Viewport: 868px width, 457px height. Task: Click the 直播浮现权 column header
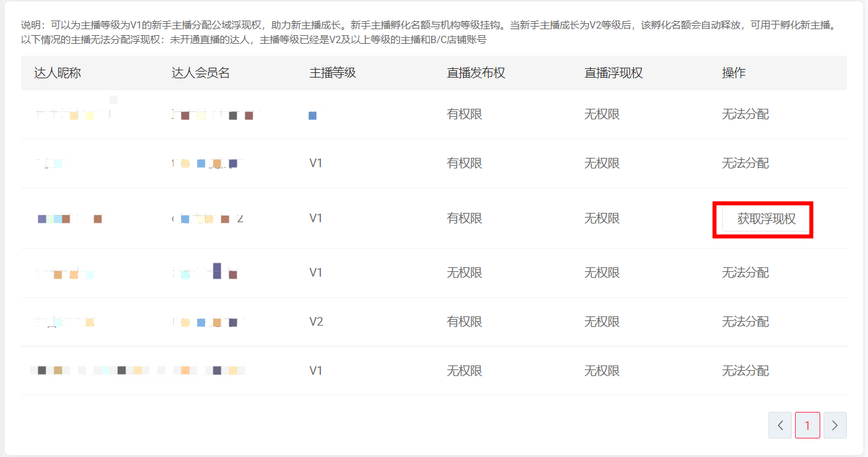[x=613, y=73]
